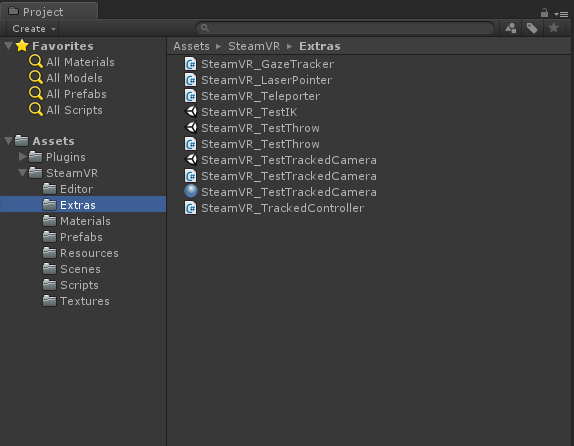This screenshot has height=446, width=574.
Task: Select the Editor folder label
Action: click(77, 189)
